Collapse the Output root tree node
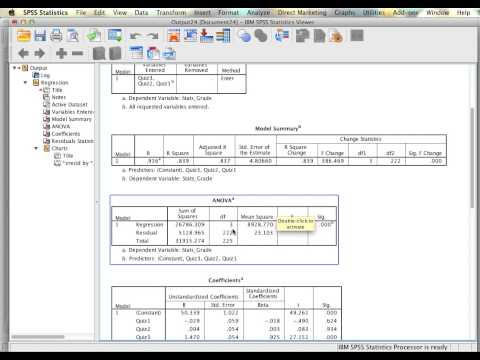This screenshot has width=480, height=360. click(x=14, y=68)
